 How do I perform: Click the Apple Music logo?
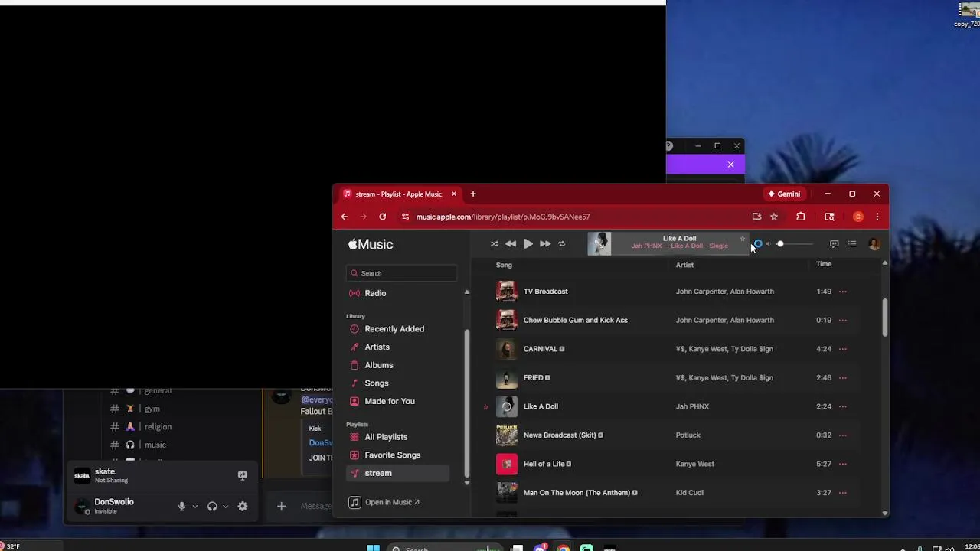point(371,244)
